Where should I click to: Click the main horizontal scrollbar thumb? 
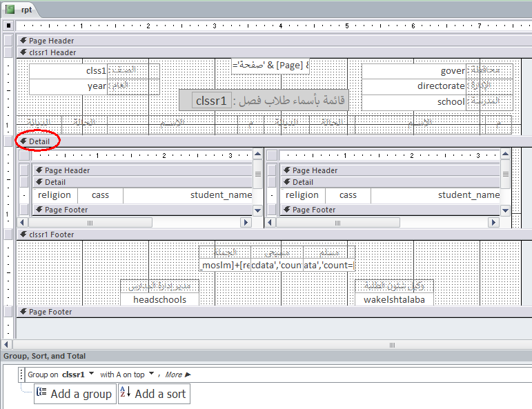pos(392,345)
